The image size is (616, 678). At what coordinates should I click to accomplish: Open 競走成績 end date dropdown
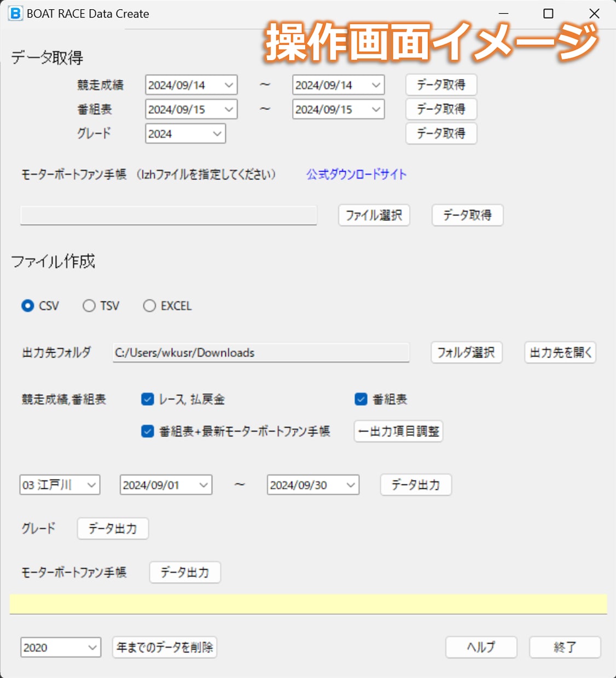click(339, 85)
